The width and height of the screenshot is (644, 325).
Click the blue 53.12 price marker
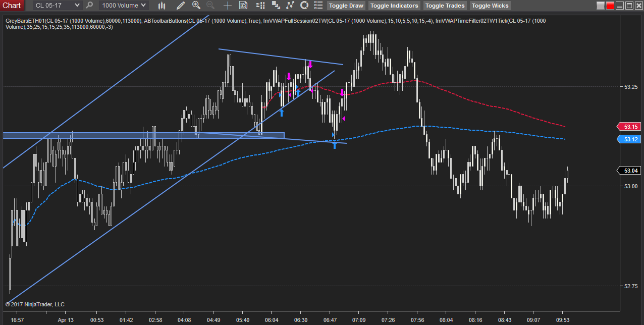629,139
